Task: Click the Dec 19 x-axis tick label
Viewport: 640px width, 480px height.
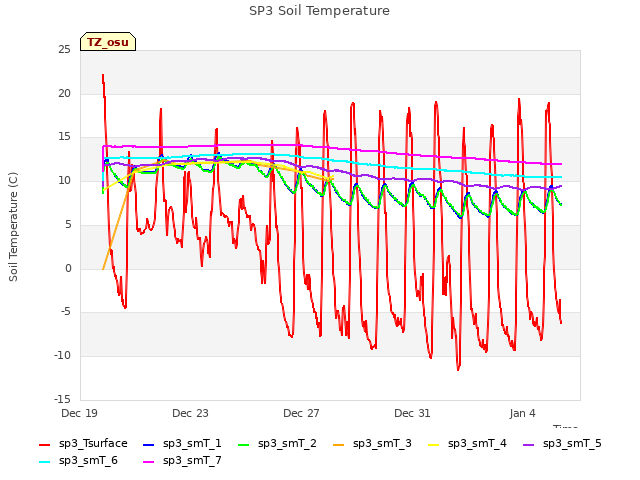Action: (80, 413)
